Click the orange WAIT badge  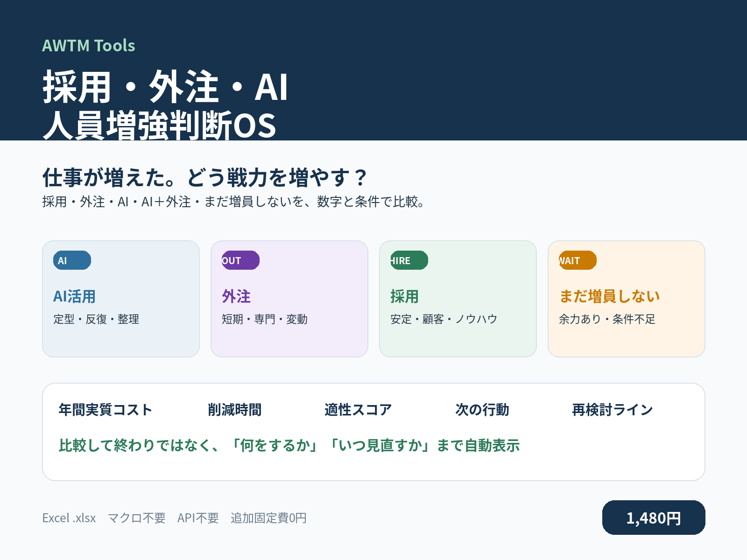pos(578,260)
